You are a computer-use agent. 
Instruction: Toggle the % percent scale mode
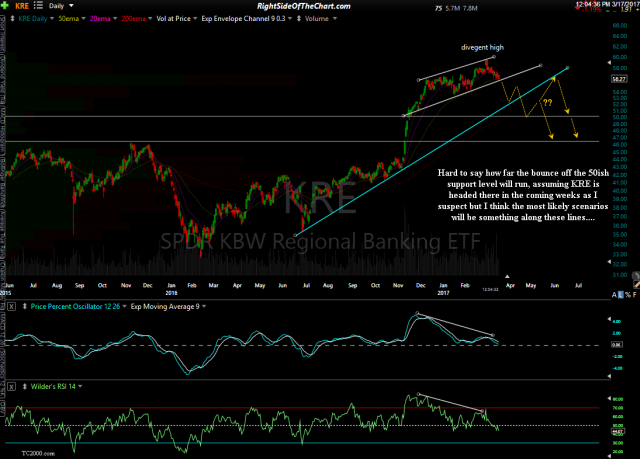(x=628, y=295)
